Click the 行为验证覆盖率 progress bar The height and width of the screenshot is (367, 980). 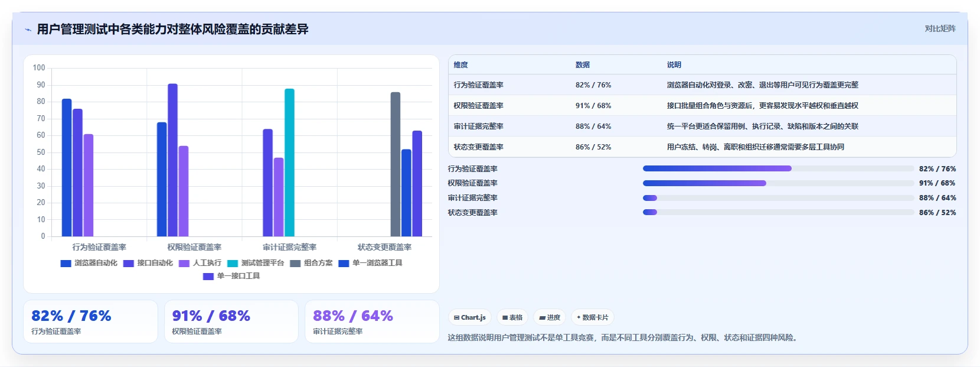(778, 168)
